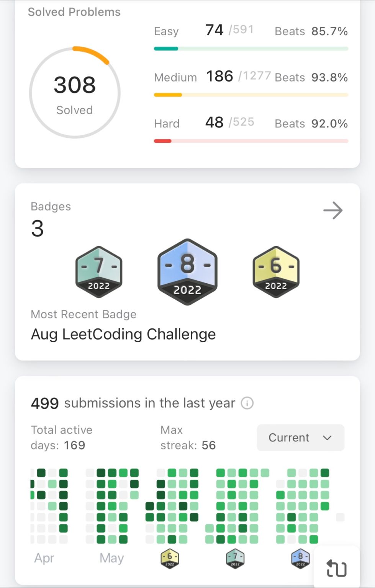The image size is (375, 588).
Task: Tap the 308 Solved circular chart
Action: (x=75, y=92)
